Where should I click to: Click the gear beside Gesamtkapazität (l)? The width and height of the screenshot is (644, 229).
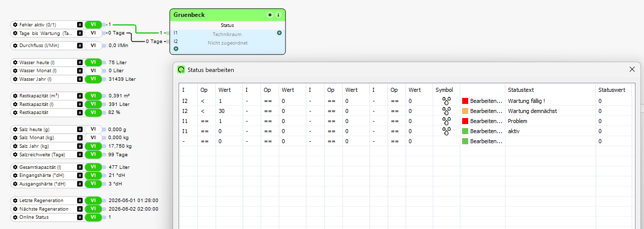(15, 167)
